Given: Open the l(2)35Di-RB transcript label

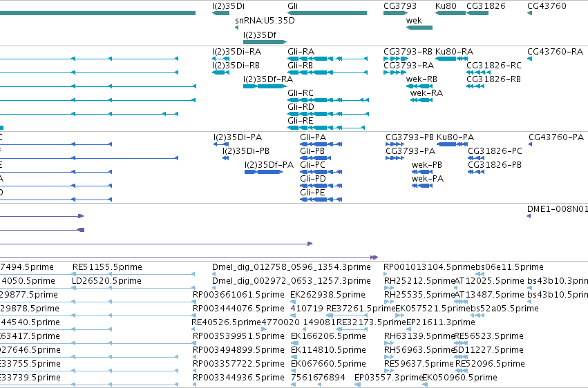Looking at the screenshot, I should [x=236, y=66].
